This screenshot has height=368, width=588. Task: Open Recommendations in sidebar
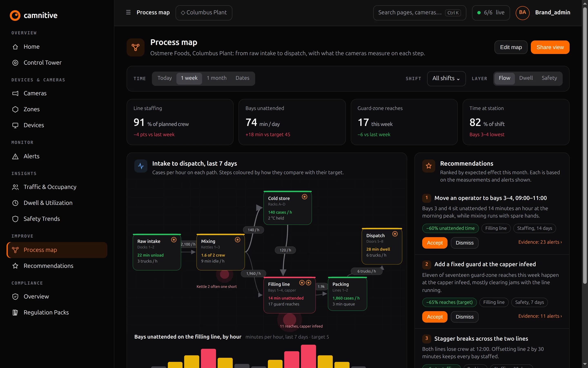57,266
